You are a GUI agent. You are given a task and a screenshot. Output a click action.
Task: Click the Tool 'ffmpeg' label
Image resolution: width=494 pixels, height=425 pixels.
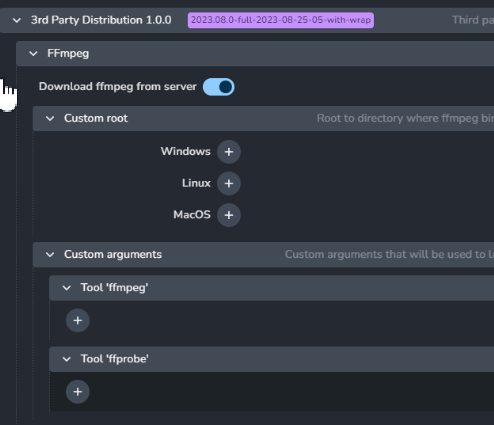[114, 288]
